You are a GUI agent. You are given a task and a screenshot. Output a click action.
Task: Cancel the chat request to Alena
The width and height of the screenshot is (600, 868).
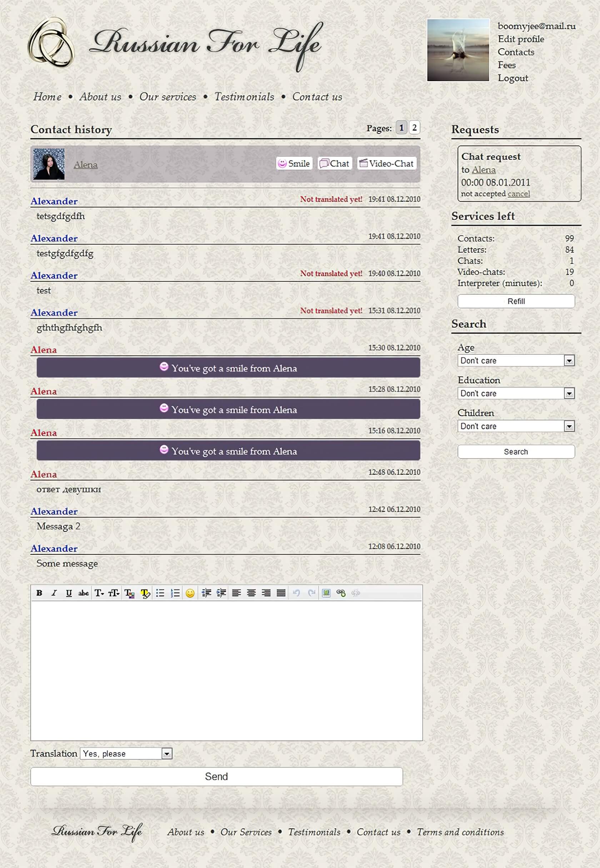coord(519,194)
